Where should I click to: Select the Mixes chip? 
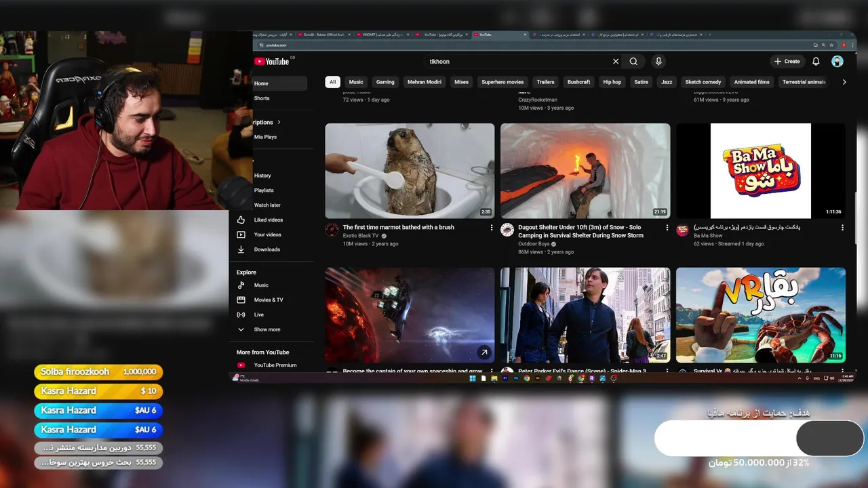461,82
